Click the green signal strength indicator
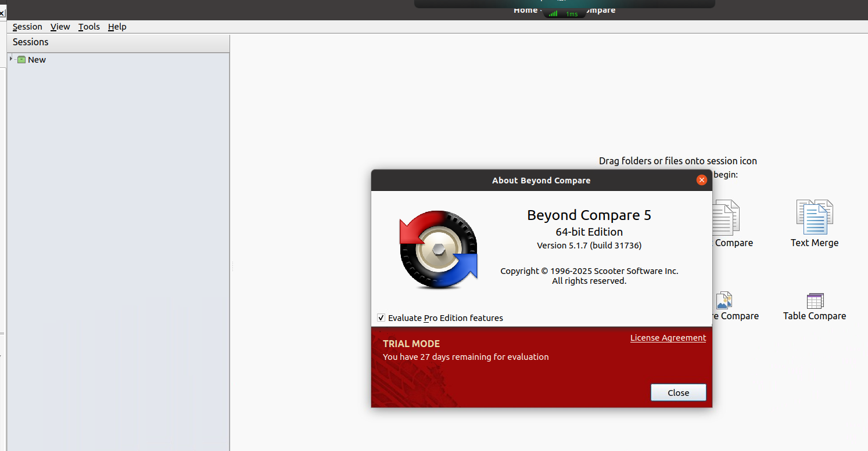 tap(554, 13)
